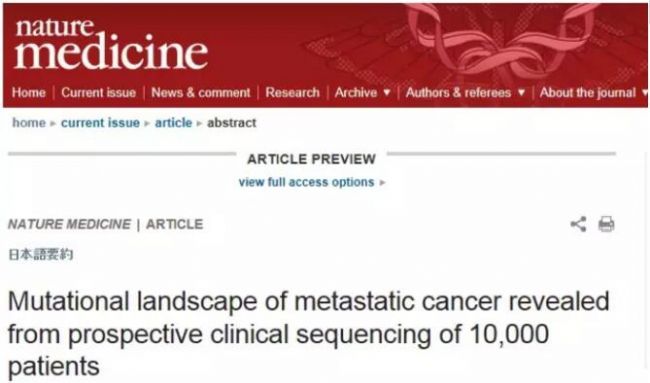Click the home breadcrumb link
The image size is (650, 383).
pos(29,123)
